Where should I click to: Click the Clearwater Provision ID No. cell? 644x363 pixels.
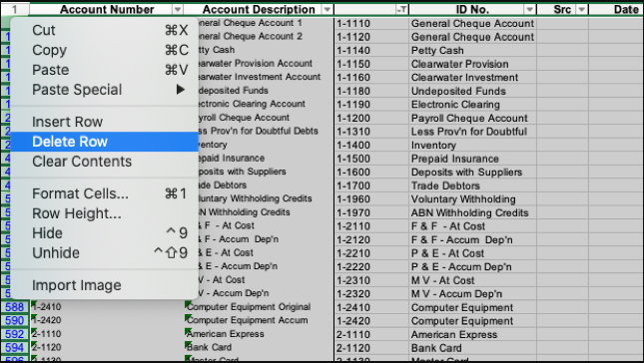472,64
